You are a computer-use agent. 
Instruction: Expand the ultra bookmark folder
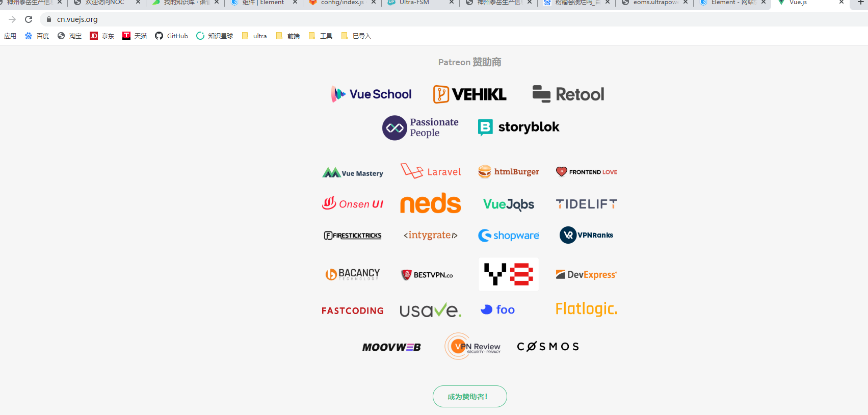[x=254, y=36]
